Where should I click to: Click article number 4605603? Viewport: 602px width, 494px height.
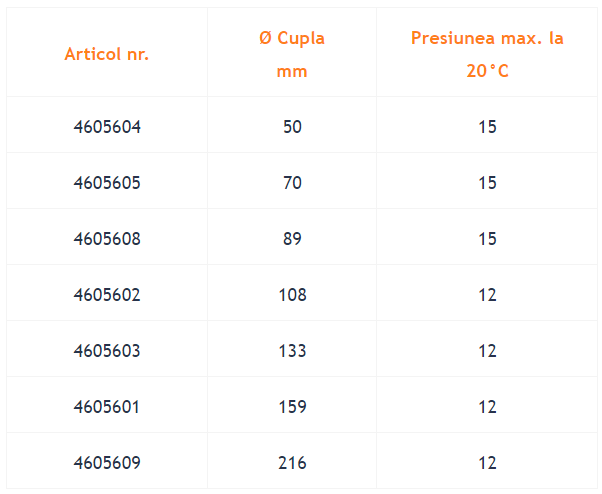coord(107,351)
